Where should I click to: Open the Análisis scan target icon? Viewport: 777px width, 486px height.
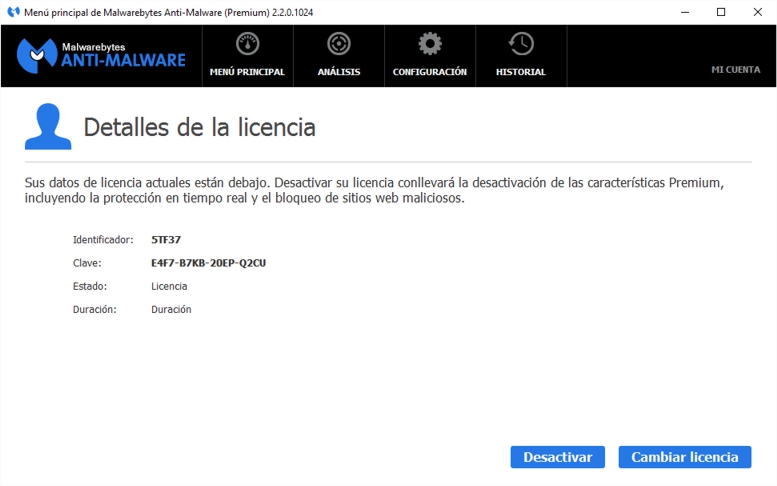(339, 44)
